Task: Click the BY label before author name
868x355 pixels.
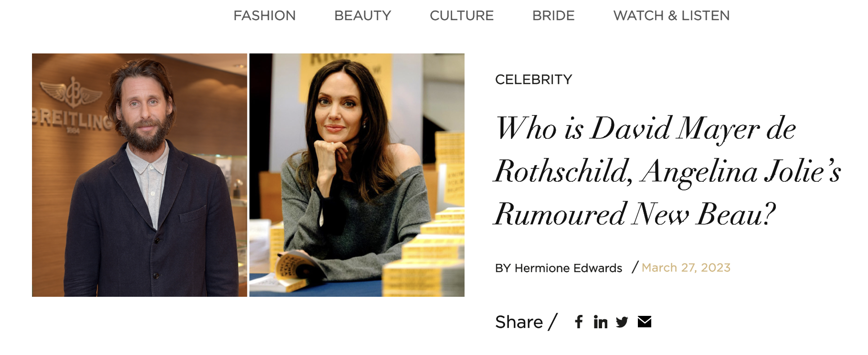Action: click(503, 268)
